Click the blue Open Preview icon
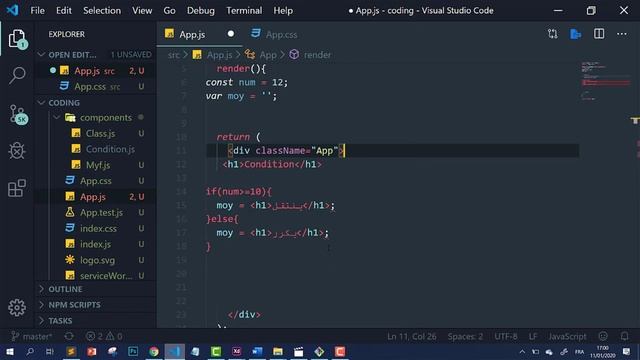 pyautogui.click(x=576, y=34)
